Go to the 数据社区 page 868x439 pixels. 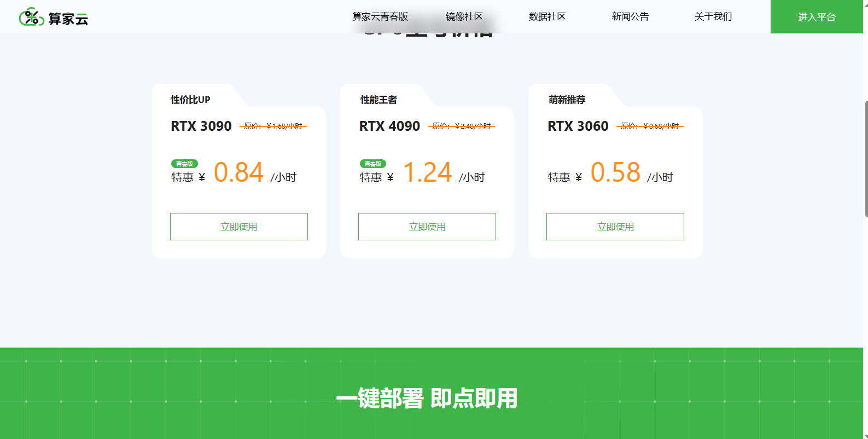[x=547, y=17]
